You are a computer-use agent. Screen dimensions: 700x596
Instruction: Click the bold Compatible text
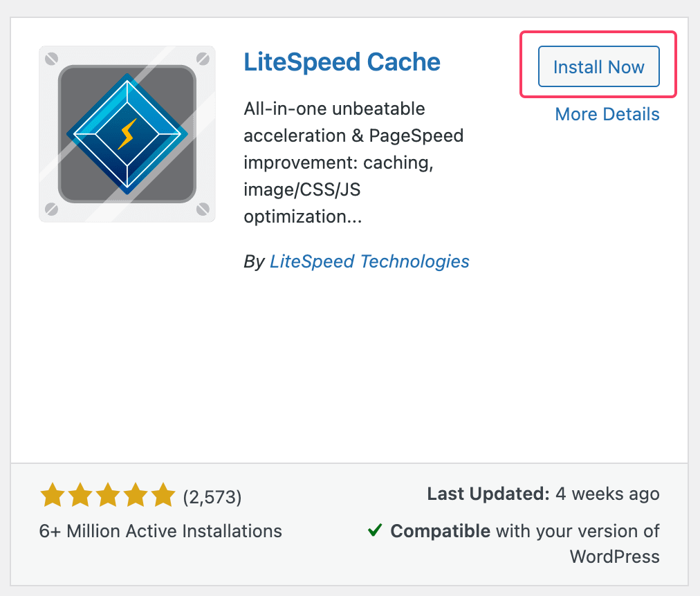[x=440, y=531]
